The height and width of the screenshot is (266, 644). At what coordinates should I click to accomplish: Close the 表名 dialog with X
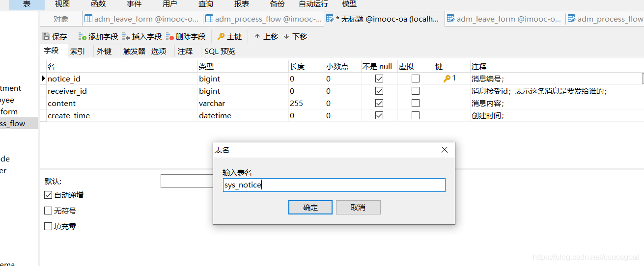tap(445, 150)
